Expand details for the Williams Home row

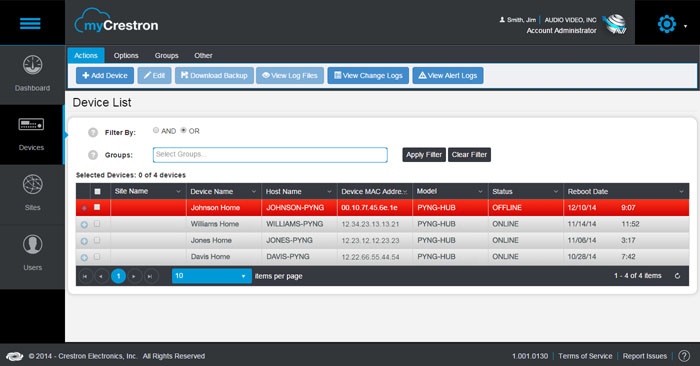(x=84, y=225)
